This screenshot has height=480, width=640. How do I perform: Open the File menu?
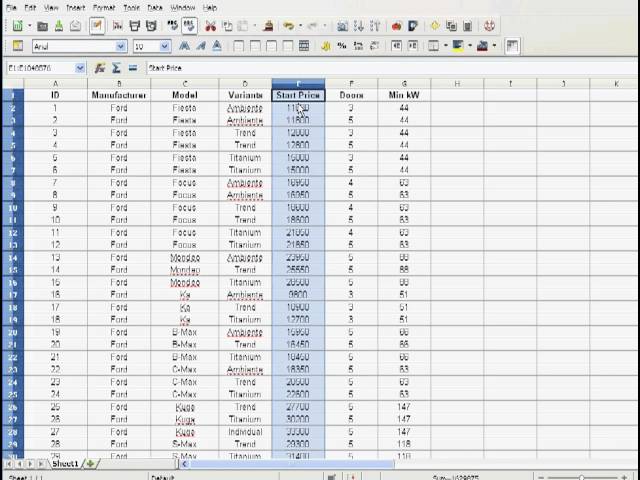(x=11, y=8)
